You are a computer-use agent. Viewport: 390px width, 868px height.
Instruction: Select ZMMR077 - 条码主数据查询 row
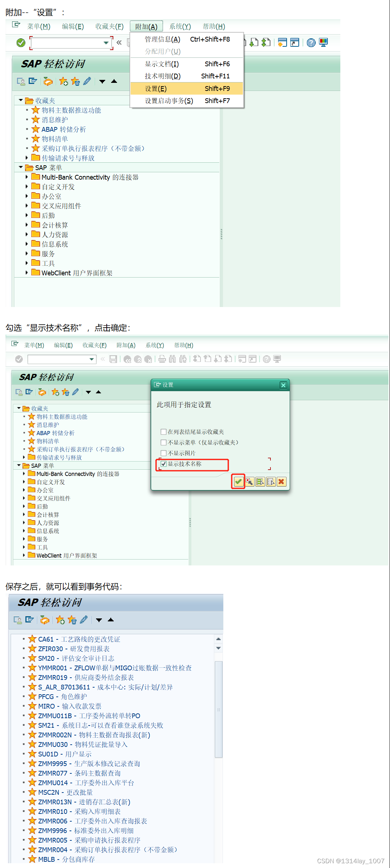pos(79,773)
